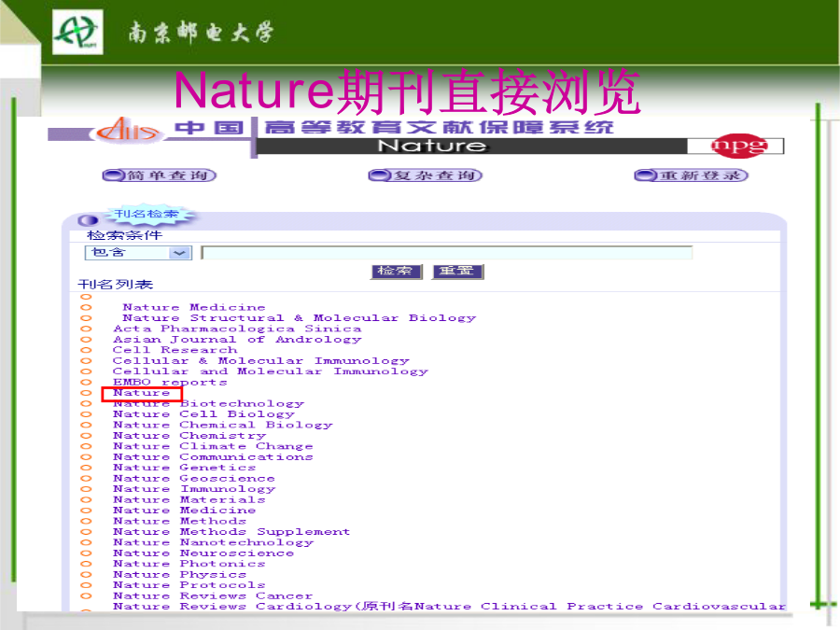840x630 pixels.
Task: Open the 简单查询 simple search button
Action: (159, 175)
